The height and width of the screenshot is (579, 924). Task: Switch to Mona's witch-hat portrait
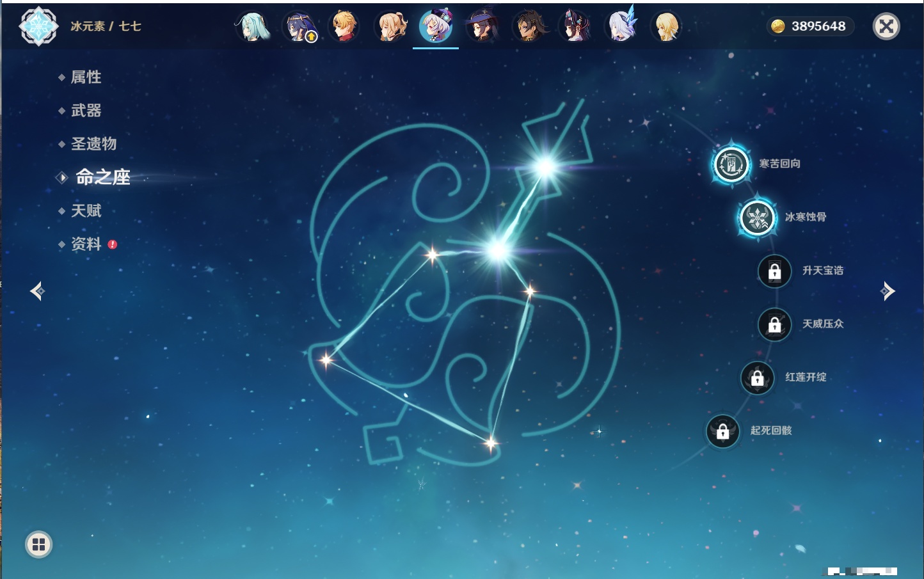[x=482, y=26]
